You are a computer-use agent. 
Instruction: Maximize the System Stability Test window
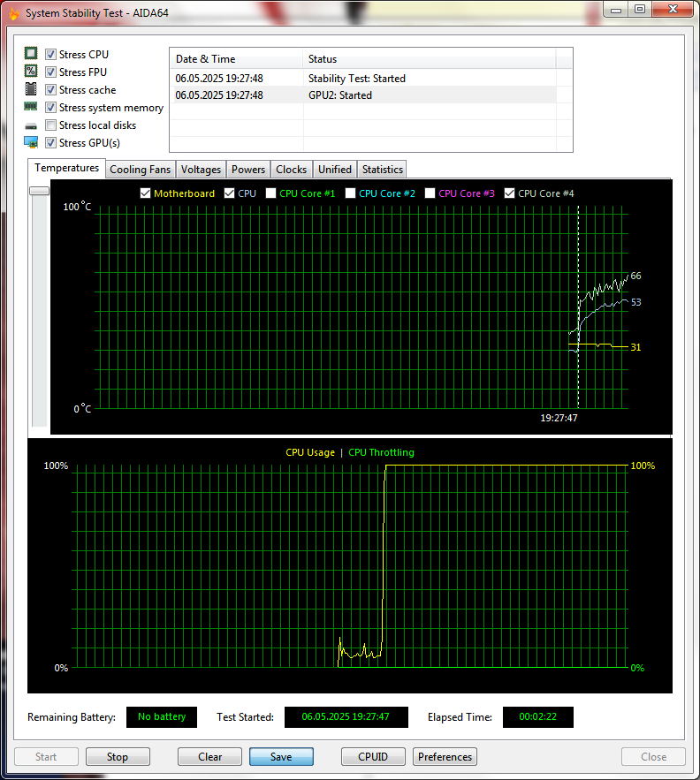[x=640, y=10]
